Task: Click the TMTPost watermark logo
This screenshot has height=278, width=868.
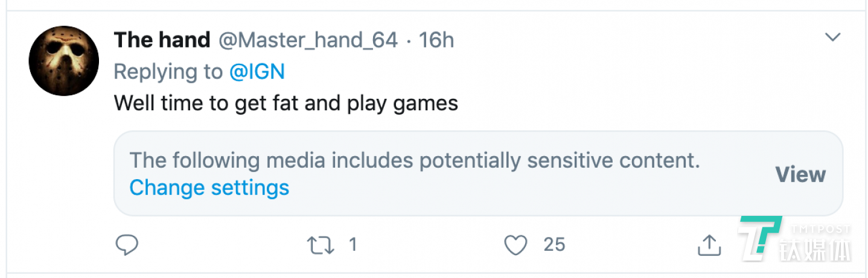Action: (759, 238)
